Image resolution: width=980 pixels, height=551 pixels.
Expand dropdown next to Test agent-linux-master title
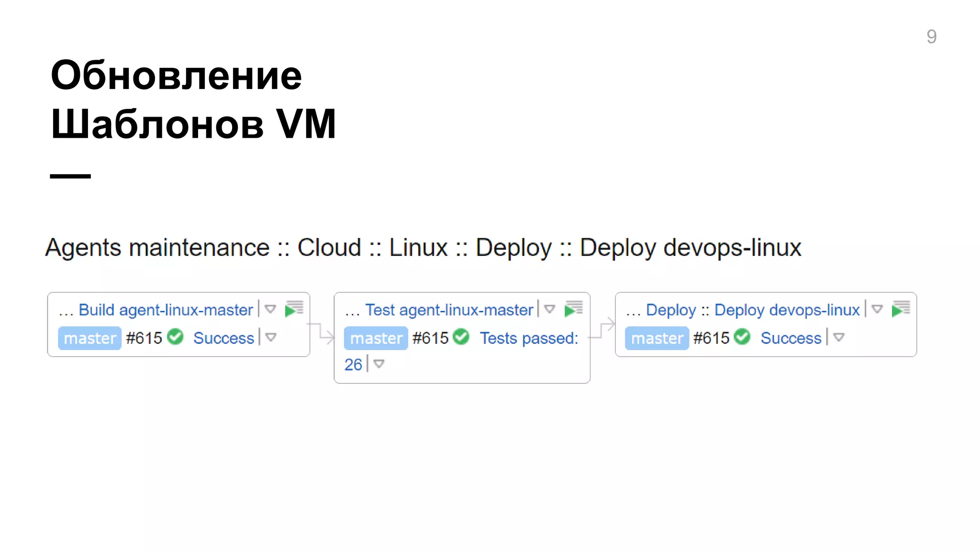coord(550,309)
